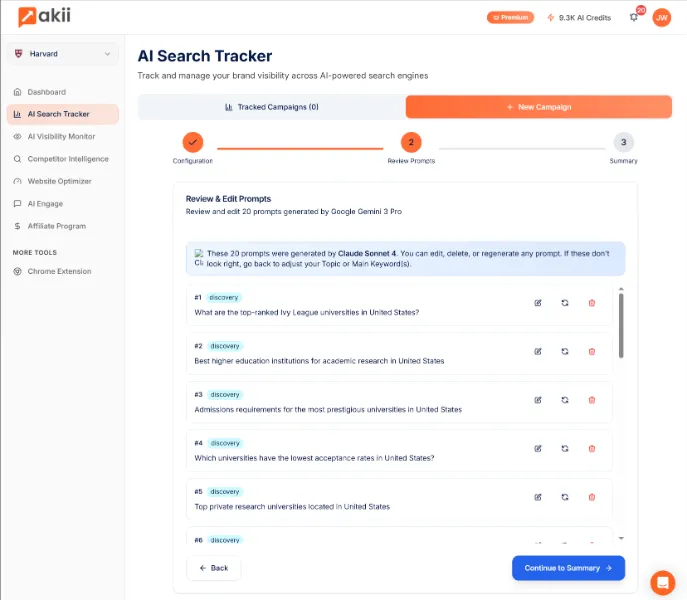Regenerate prompt #3
Screen dimensions: 687x600
565,400
